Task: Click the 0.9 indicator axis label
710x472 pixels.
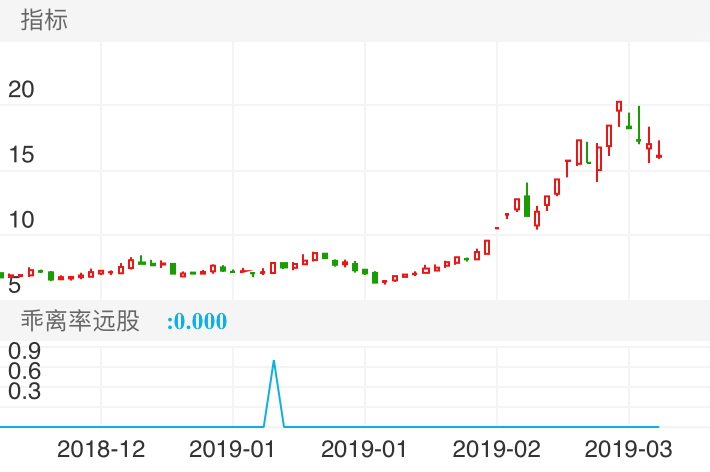Action: point(24,351)
